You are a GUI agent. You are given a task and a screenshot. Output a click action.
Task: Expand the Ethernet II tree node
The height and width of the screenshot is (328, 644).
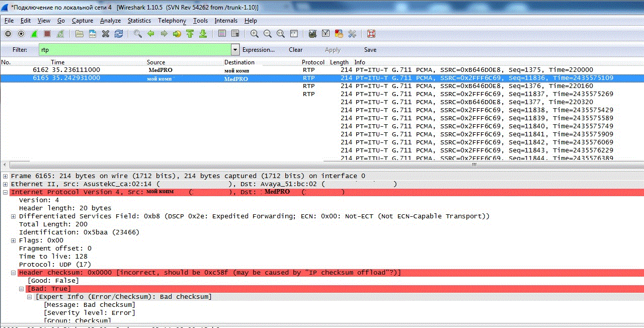click(6, 184)
